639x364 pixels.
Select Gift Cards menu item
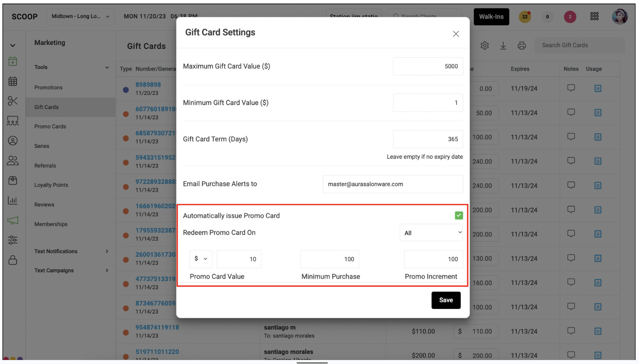pos(71,107)
